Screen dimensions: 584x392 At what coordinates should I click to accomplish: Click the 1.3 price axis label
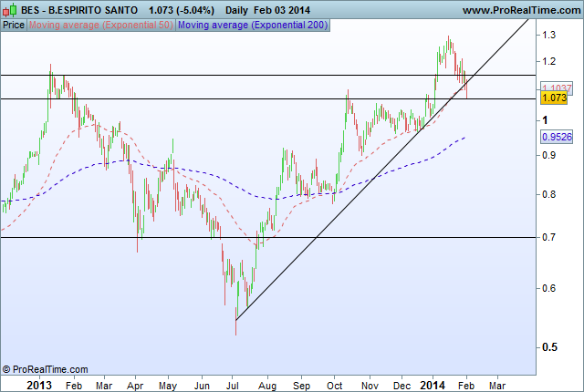(x=548, y=35)
